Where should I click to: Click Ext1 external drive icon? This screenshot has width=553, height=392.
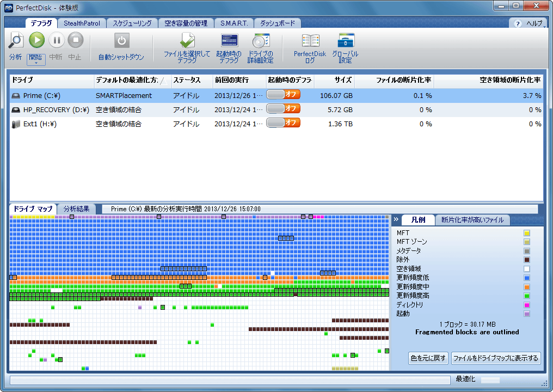click(16, 124)
